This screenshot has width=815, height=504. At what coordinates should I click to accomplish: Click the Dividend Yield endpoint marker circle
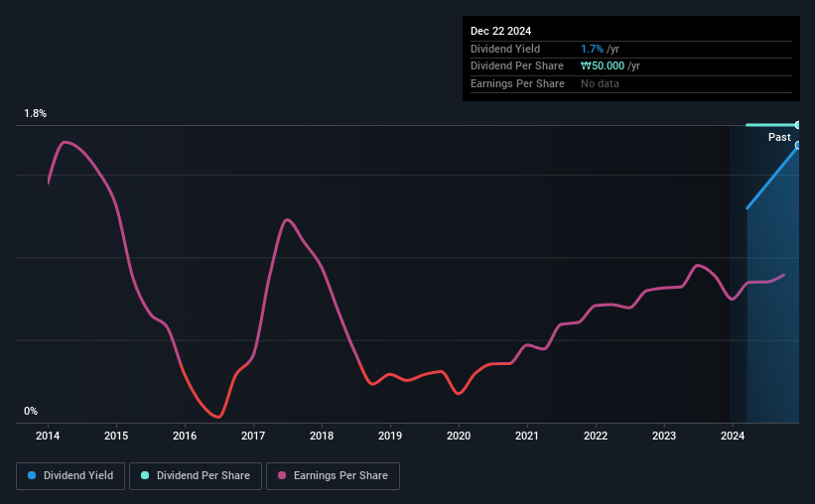[797, 146]
